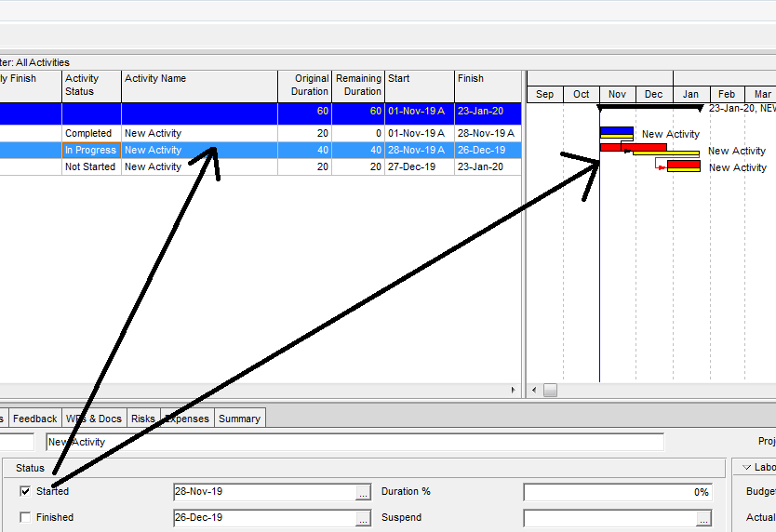Click the Suspend date field

(609, 518)
